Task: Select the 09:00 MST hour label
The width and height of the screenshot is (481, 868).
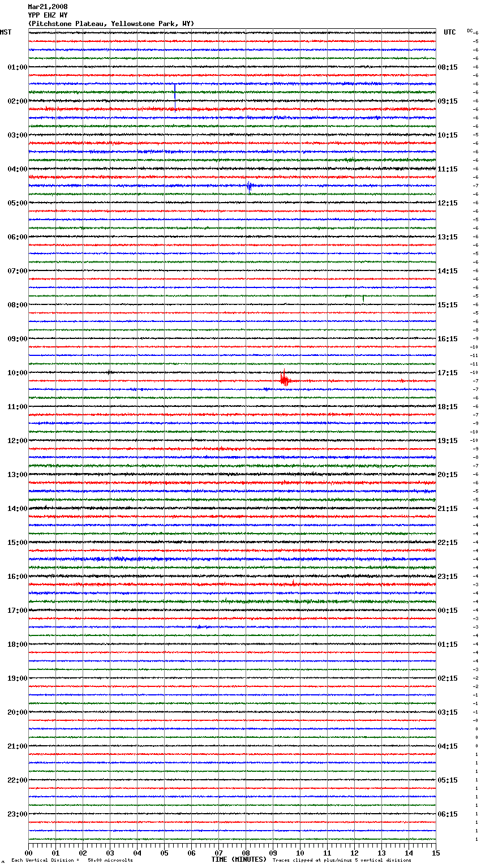Action: pos(18,339)
